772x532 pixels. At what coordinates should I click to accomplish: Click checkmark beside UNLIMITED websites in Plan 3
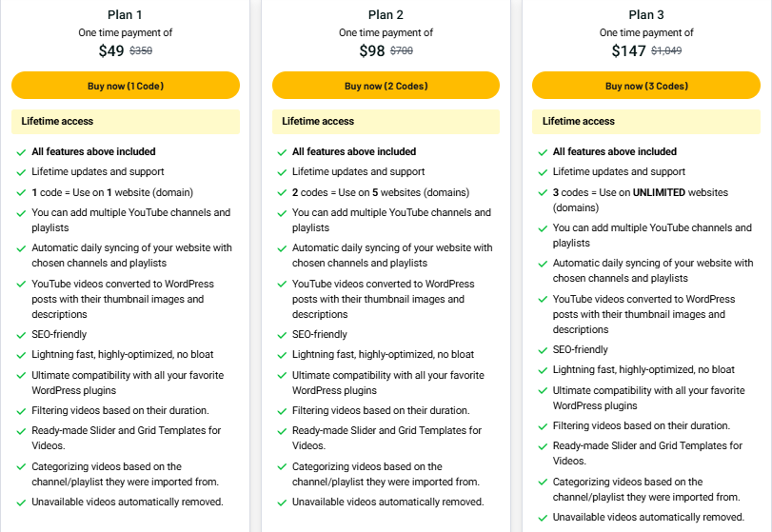tap(542, 193)
